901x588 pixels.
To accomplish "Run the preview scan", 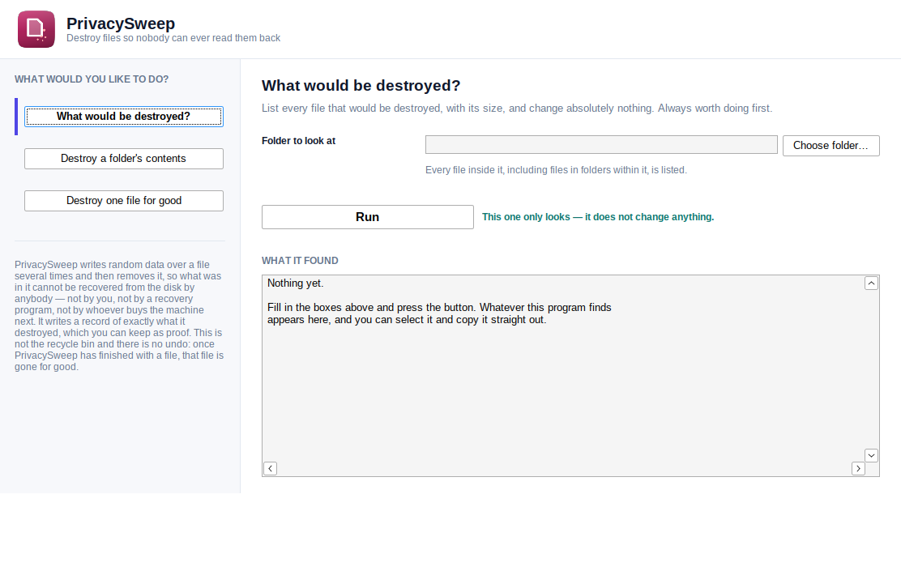I will coord(368,217).
